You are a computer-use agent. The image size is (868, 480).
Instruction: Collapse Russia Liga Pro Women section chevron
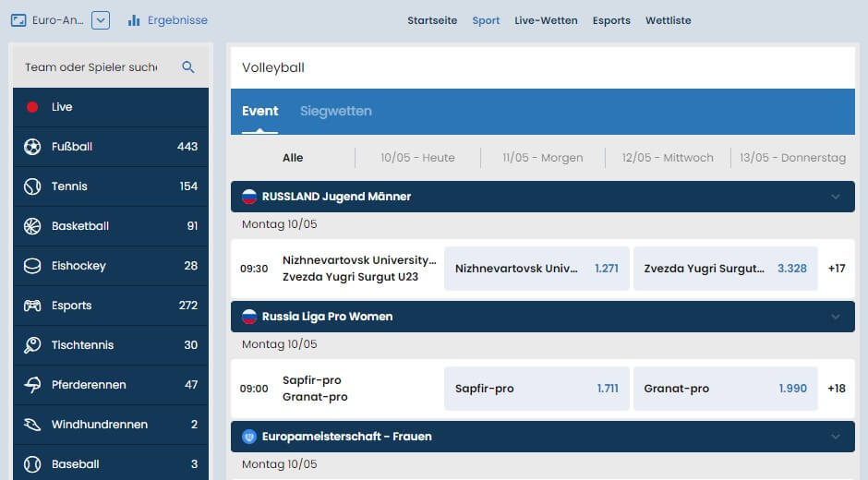(836, 317)
